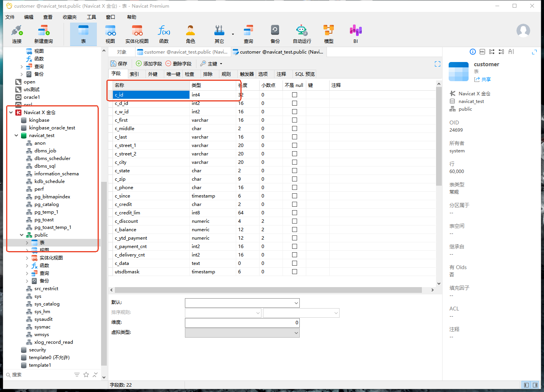The width and height of the screenshot is (544, 392).
Task: Click the 角色 (Role) toolbar icon
Action: [191, 34]
